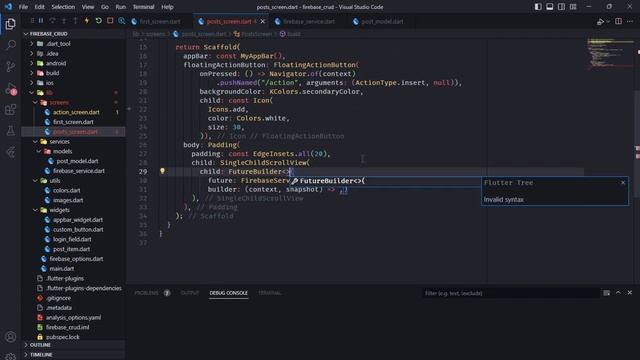Open the customize layout icon
The height and width of the screenshot is (360, 640).
click(x=573, y=7)
